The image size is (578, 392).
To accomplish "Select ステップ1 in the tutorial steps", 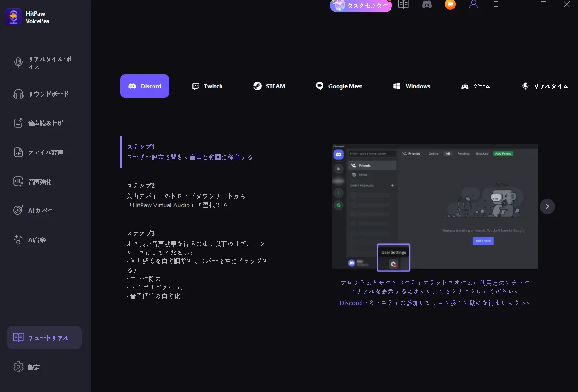I will coord(141,147).
